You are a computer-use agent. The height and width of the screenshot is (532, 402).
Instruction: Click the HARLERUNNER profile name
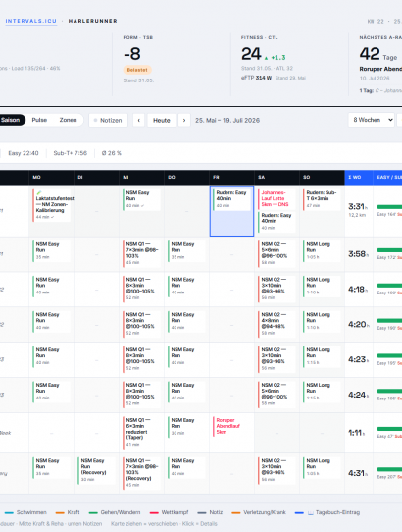click(x=92, y=21)
